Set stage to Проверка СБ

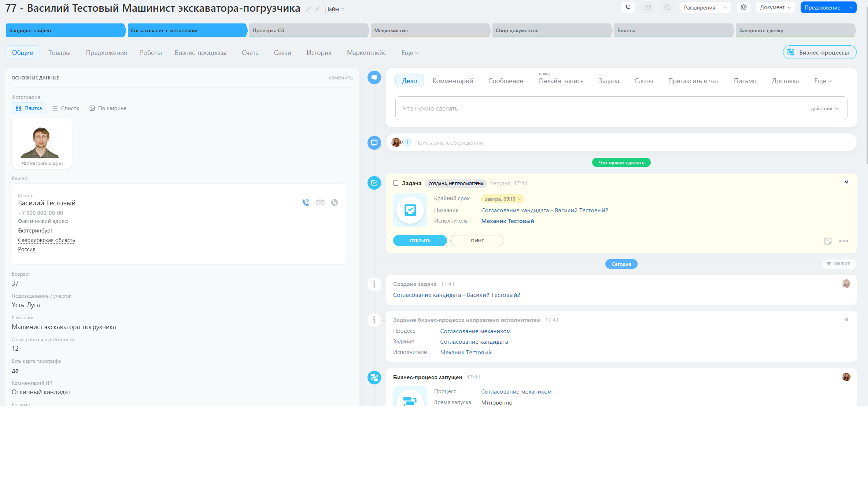point(308,30)
